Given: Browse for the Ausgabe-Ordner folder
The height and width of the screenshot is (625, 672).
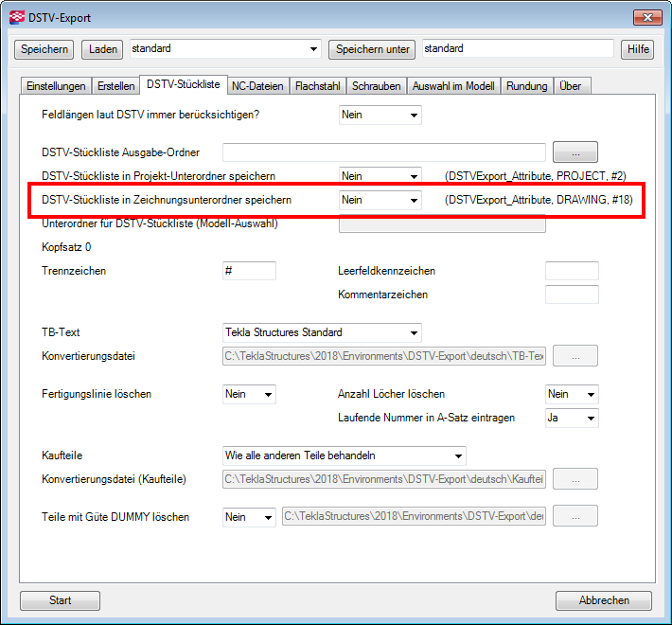Looking at the screenshot, I should [575, 152].
